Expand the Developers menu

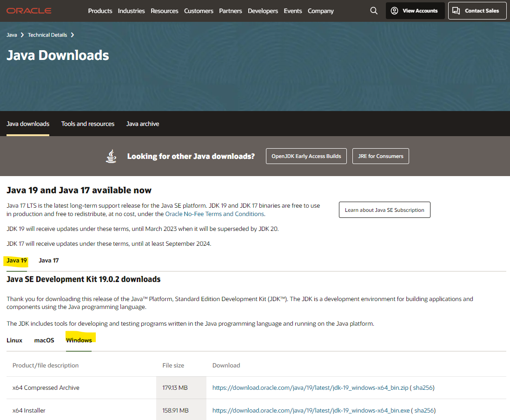pyautogui.click(x=263, y=11)
